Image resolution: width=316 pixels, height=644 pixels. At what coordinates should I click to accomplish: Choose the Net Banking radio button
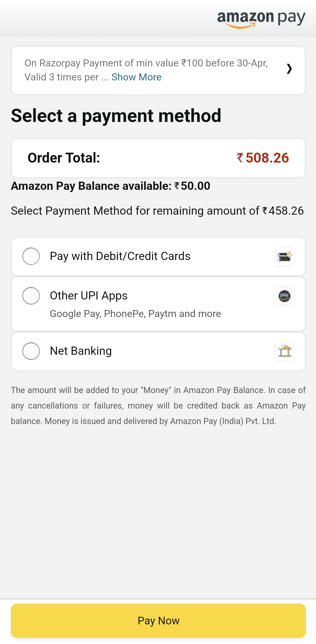[x=31, y=351]
